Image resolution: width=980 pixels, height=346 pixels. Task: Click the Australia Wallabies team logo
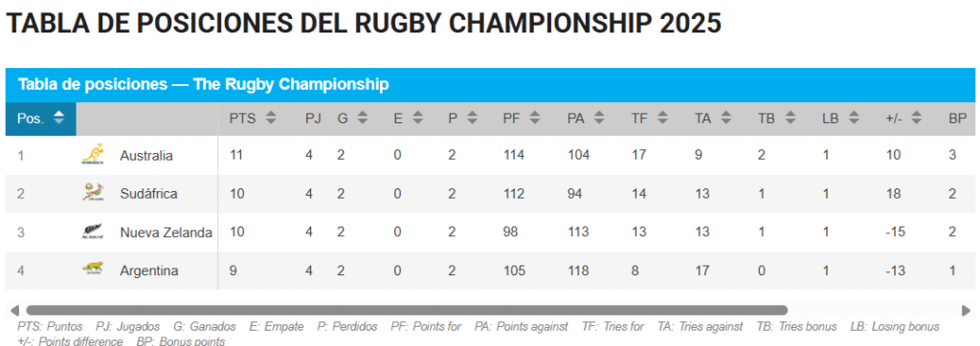93,154
